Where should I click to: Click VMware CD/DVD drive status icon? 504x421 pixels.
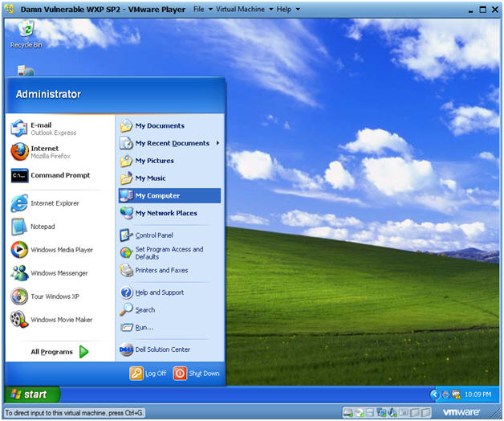360,412
